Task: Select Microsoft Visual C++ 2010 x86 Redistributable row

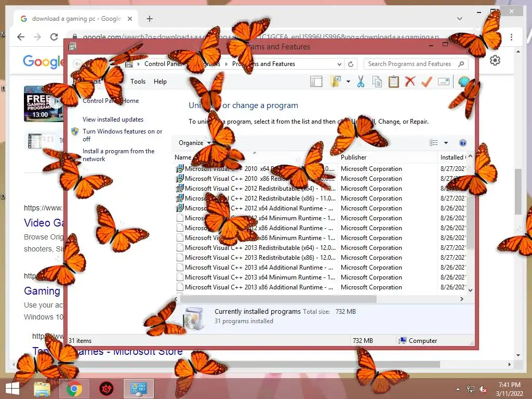Action: [321, 179]
